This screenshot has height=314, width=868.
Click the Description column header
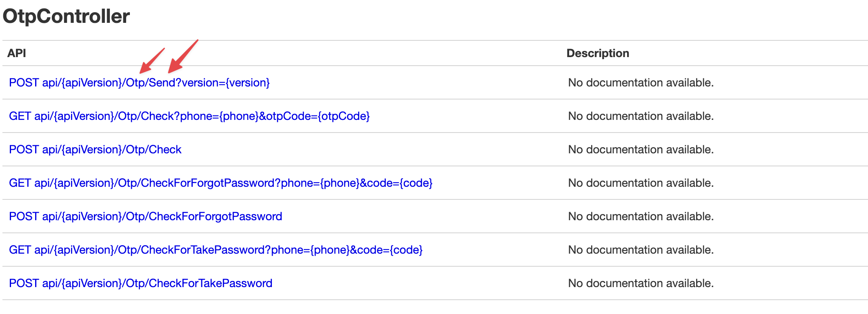598,53
